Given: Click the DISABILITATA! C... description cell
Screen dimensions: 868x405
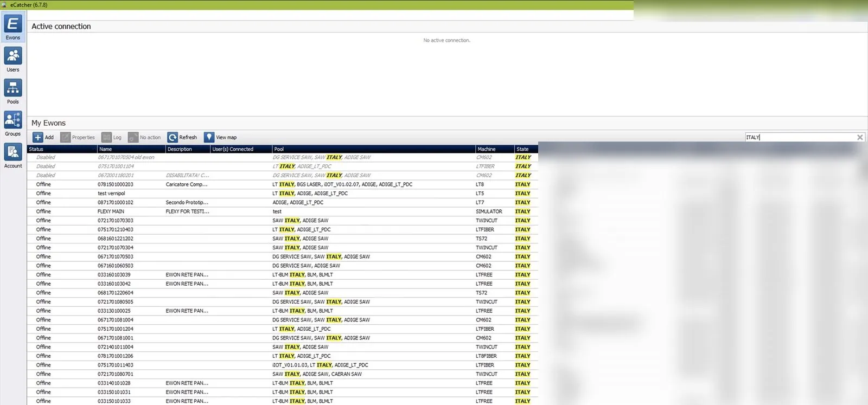Looking at the screenshot, I should pyautogui.click(x=188, y=175).
